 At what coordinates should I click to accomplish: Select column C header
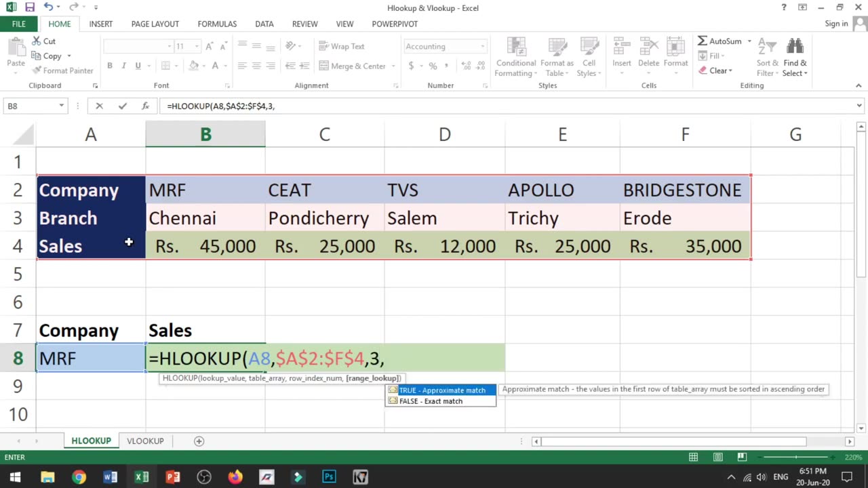tap(325, 134)
